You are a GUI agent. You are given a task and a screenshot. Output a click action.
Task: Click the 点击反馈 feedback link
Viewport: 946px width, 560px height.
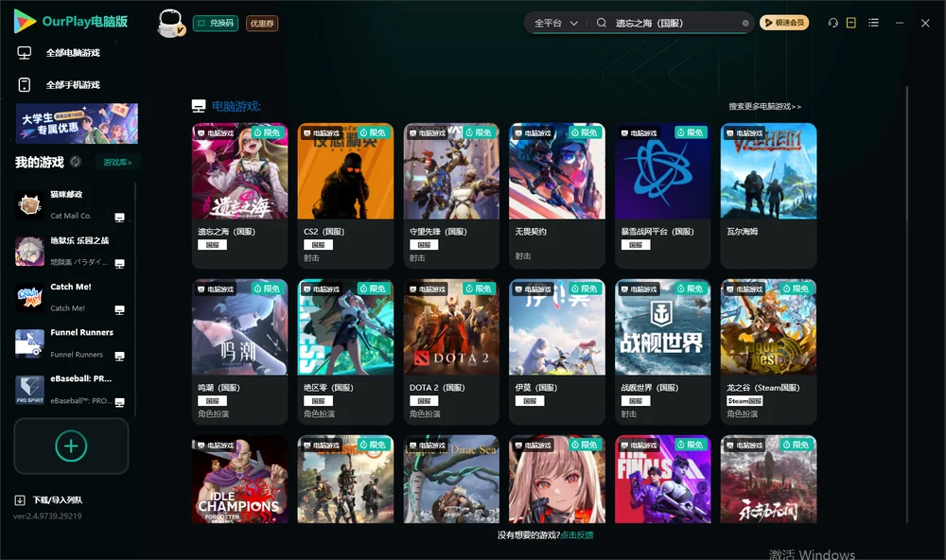[577, 535]
